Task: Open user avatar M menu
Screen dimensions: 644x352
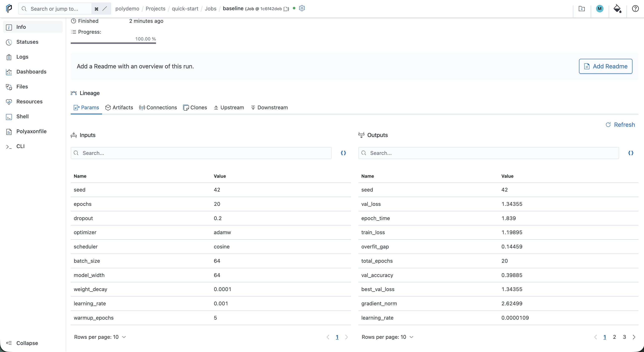Action: 599,9
